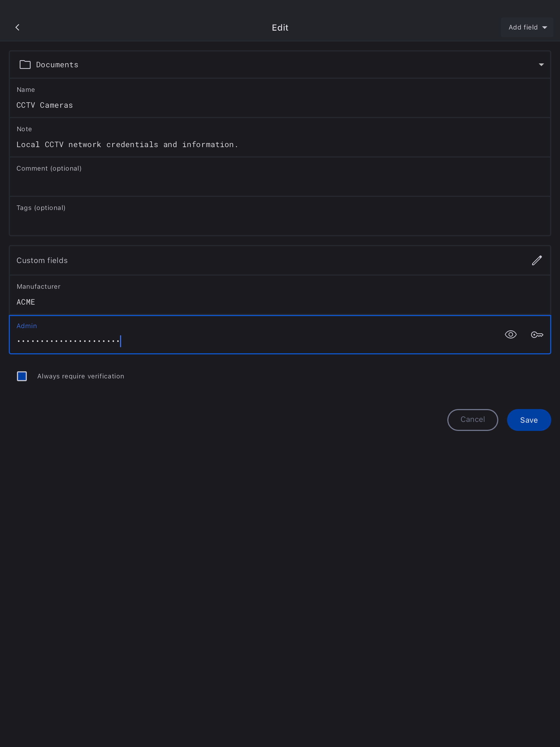The image size is (560, 747).
Task: Expand the Documents folder selector arrow
Action: coord(541,65)
